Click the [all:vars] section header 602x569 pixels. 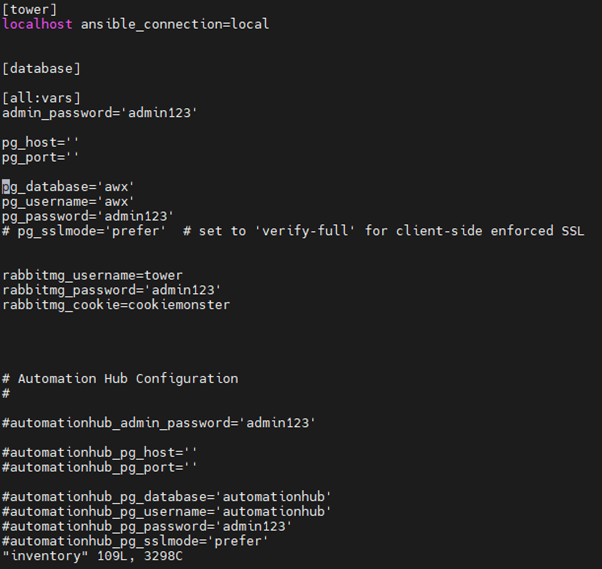click(x=41, y=98)
